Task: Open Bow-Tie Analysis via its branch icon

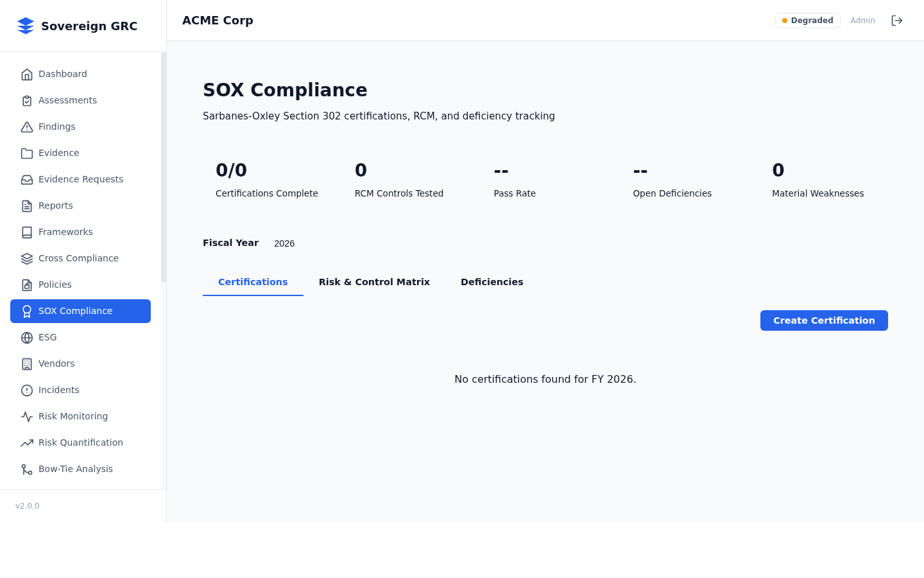Action: click(27, 469)
